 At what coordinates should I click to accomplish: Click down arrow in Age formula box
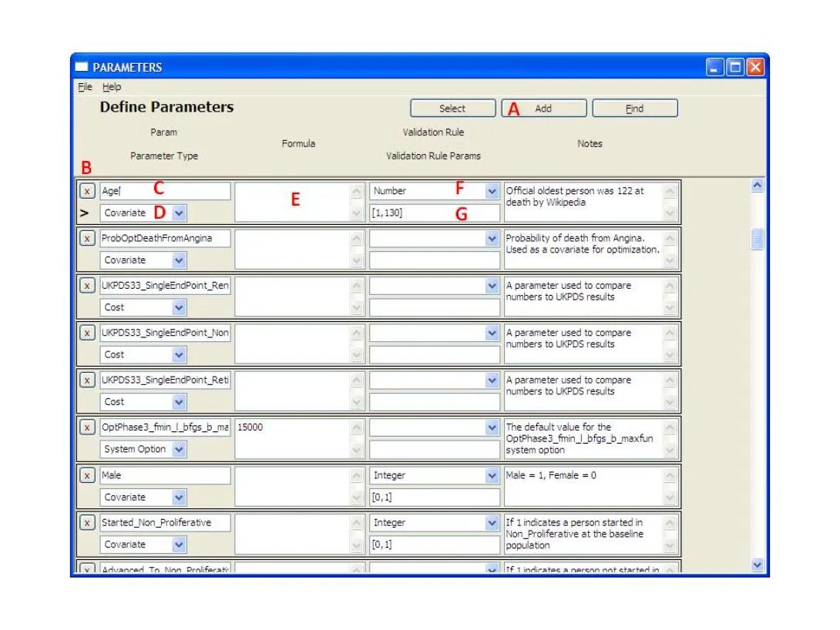(x=357, y=213)
